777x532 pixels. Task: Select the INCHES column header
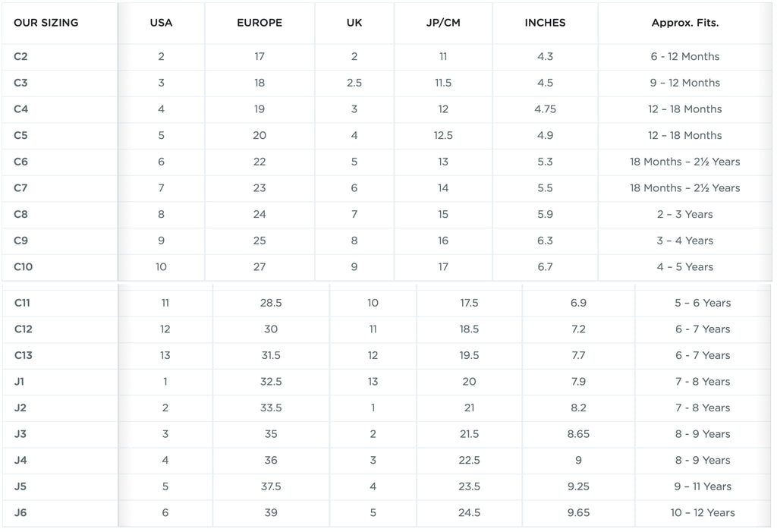(545, 23)
